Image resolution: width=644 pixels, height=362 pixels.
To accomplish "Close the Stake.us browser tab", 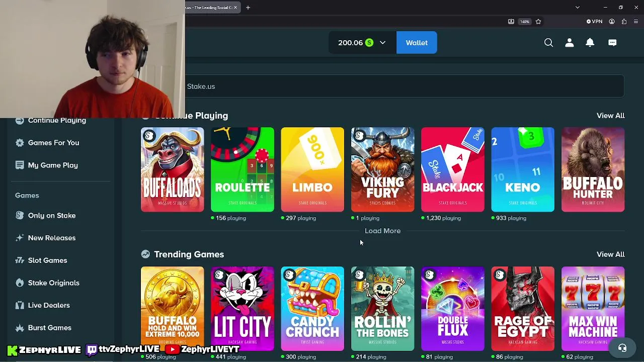I will click(x=235, y=8).
